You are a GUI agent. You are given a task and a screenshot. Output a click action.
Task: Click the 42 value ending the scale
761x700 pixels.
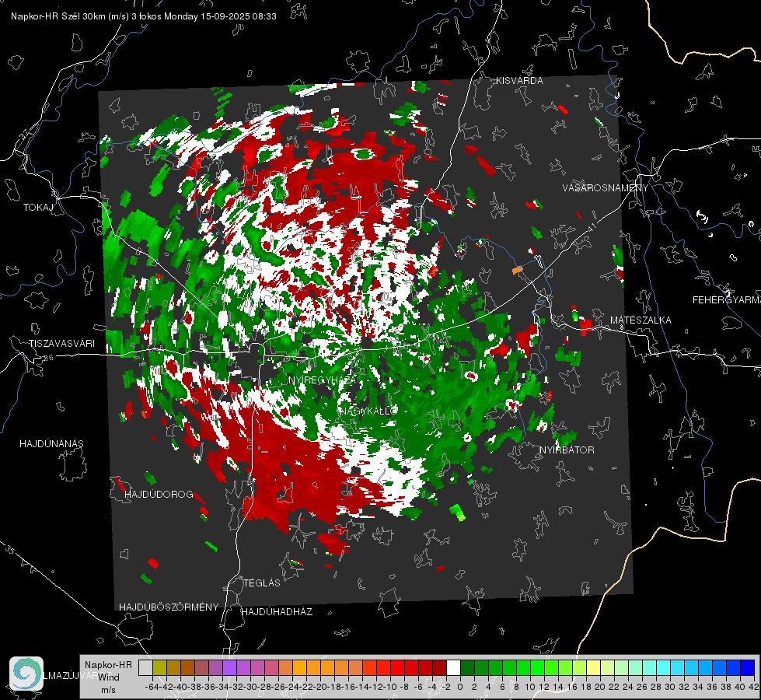[x=753, y=687]
